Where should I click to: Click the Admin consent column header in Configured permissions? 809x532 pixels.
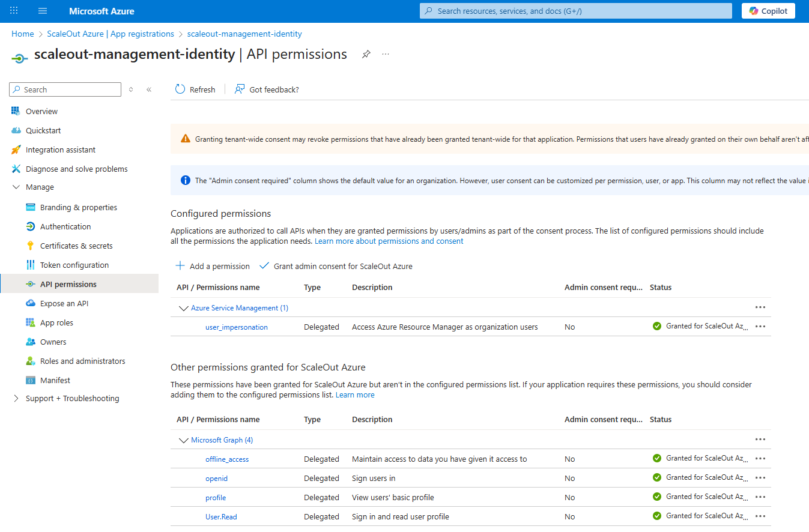coord(604,288)
